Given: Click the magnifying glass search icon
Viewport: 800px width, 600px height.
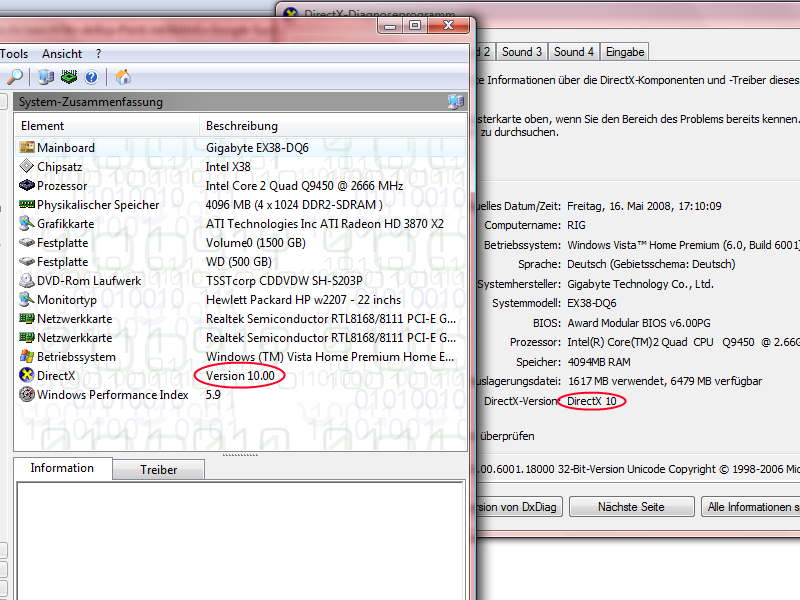Looking at the screenshot, I should [x=14, y=77].
